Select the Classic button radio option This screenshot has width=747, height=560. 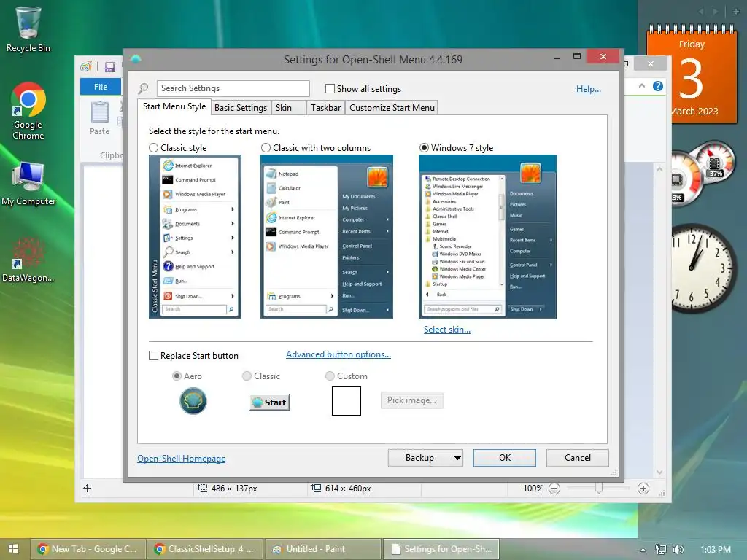point(247,376)
